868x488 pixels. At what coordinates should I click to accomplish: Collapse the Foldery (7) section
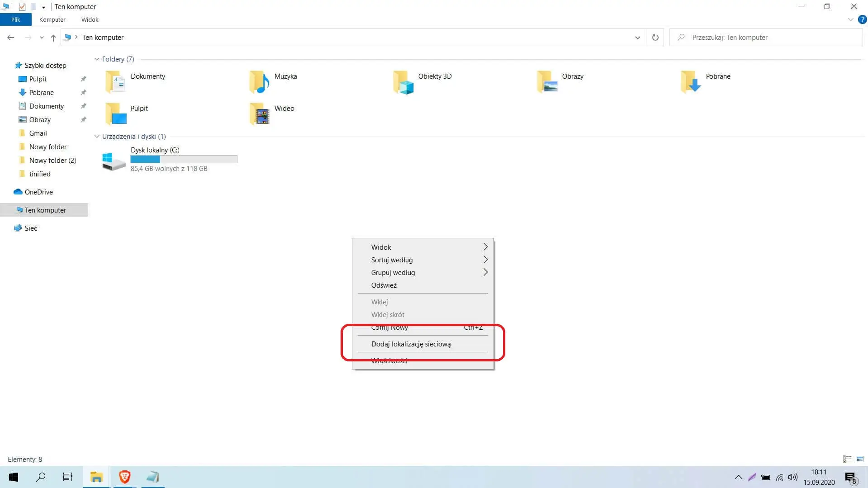(97, 59)
